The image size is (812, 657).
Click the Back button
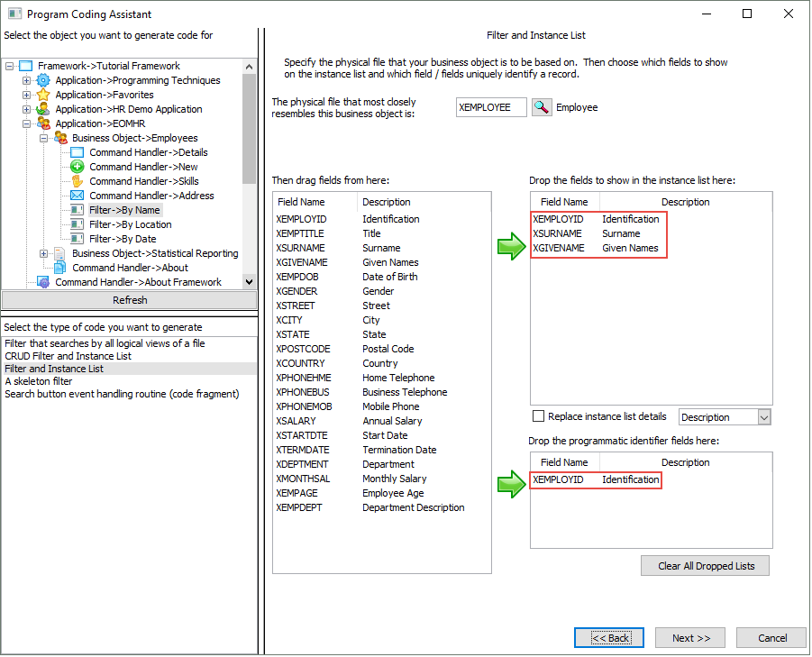coord(609,638)
